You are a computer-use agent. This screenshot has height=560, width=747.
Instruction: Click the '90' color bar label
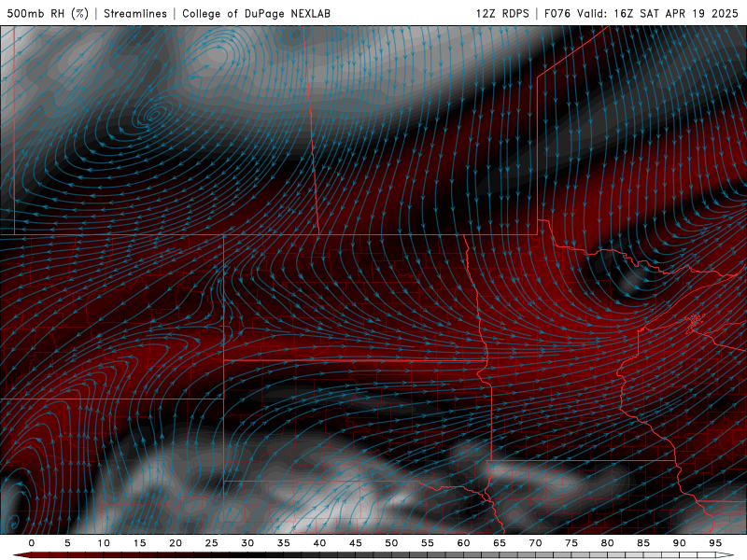[680, 543]
